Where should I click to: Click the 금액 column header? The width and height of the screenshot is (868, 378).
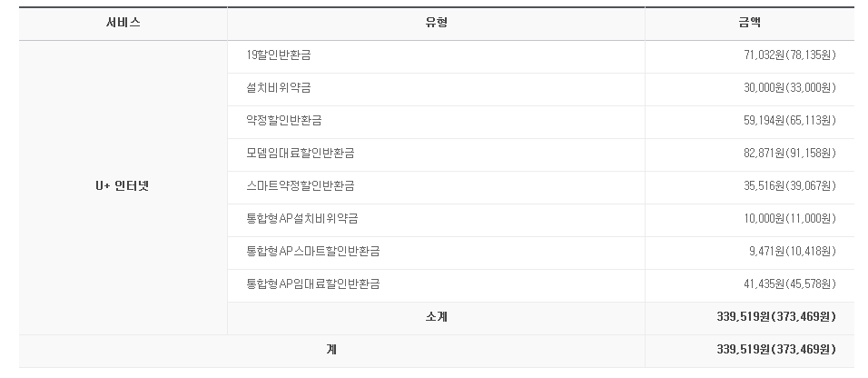(750, 23)
